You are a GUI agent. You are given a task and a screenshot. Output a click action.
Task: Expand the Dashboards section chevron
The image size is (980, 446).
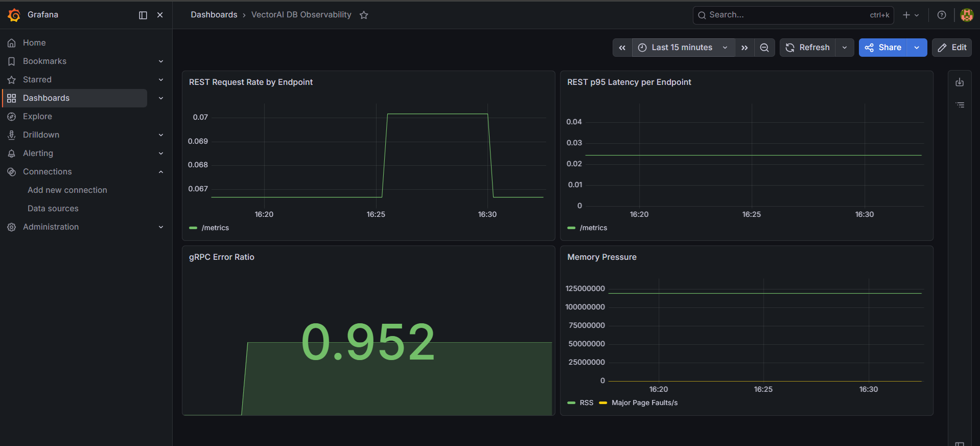161,98
